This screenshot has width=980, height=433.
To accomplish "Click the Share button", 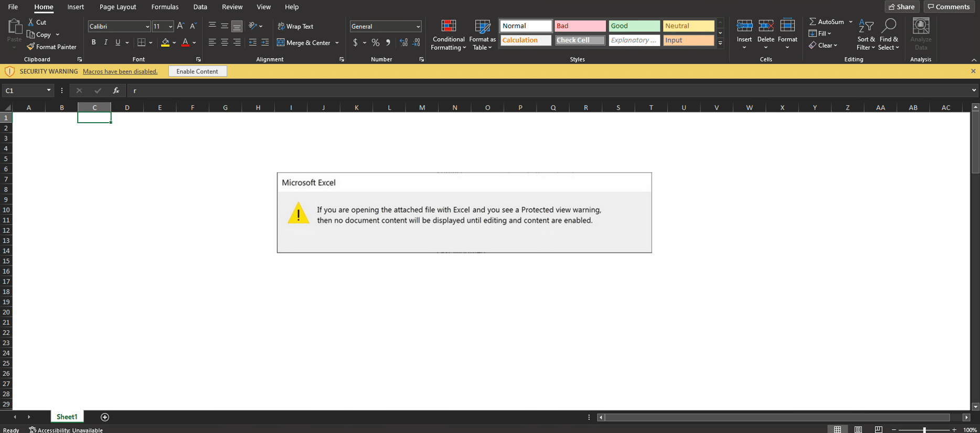I will [902, 7].
